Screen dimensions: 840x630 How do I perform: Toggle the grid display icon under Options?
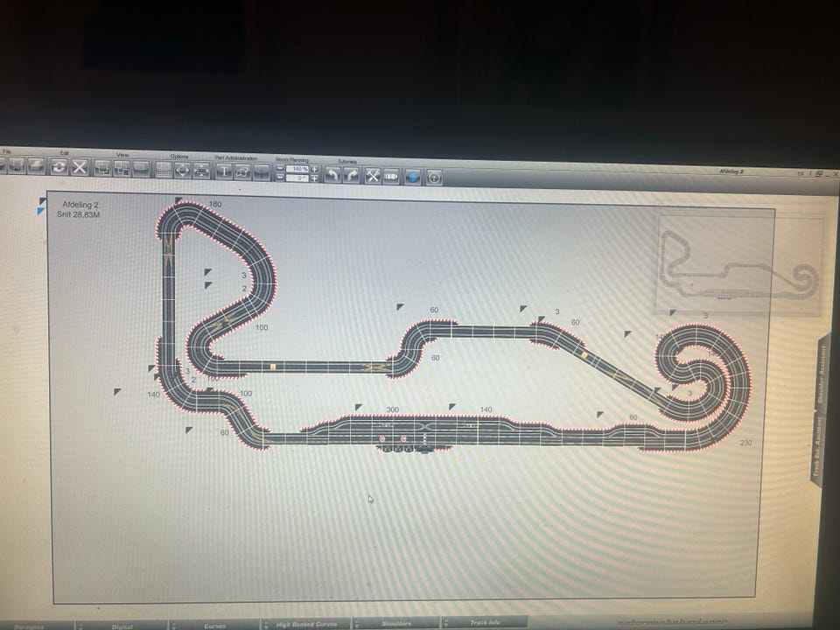pyautogui.click(x=164, y=170)
